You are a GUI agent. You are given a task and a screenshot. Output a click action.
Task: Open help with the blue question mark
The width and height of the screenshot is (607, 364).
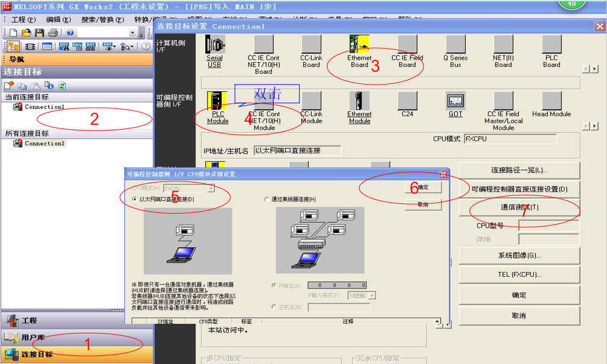(x=70, y=33)
